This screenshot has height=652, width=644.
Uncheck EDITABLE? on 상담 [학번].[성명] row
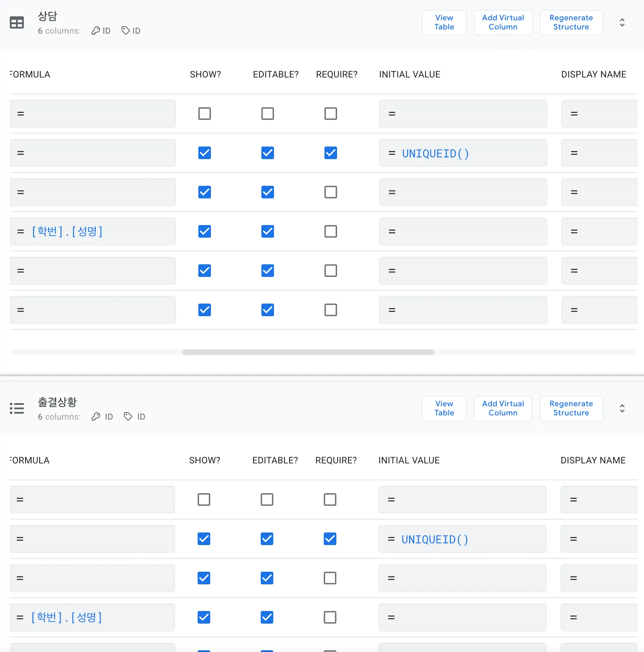[x=267, y=231]
